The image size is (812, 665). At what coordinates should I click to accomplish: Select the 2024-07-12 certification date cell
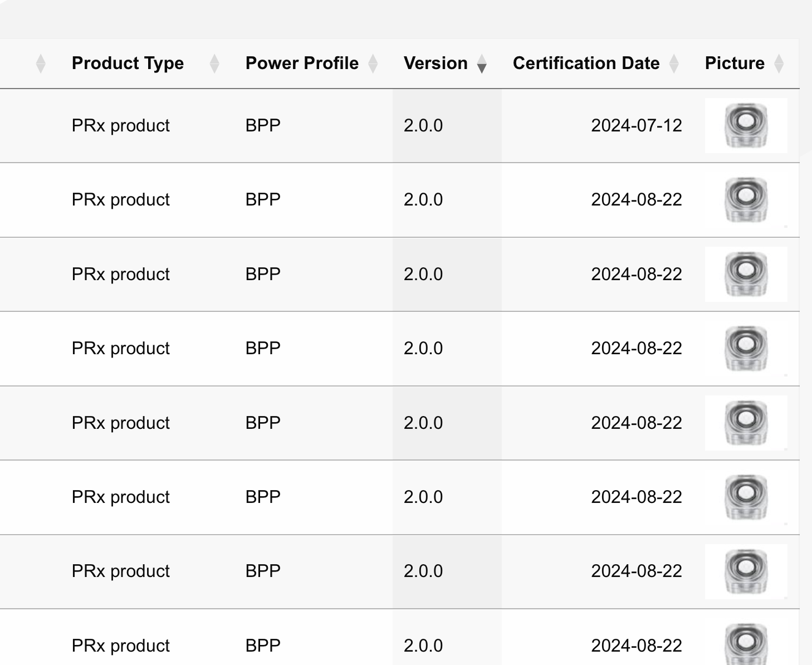636,126
